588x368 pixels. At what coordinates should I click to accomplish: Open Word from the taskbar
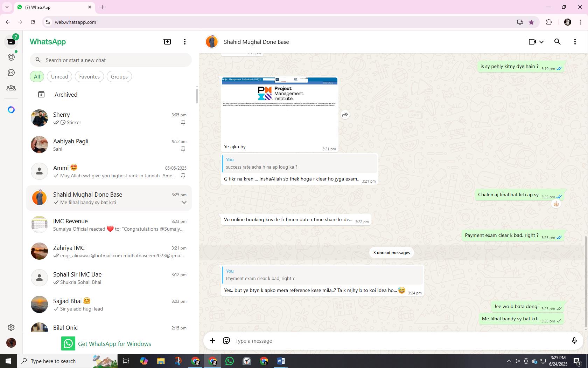pyautogui.click(x=281, y=361)
